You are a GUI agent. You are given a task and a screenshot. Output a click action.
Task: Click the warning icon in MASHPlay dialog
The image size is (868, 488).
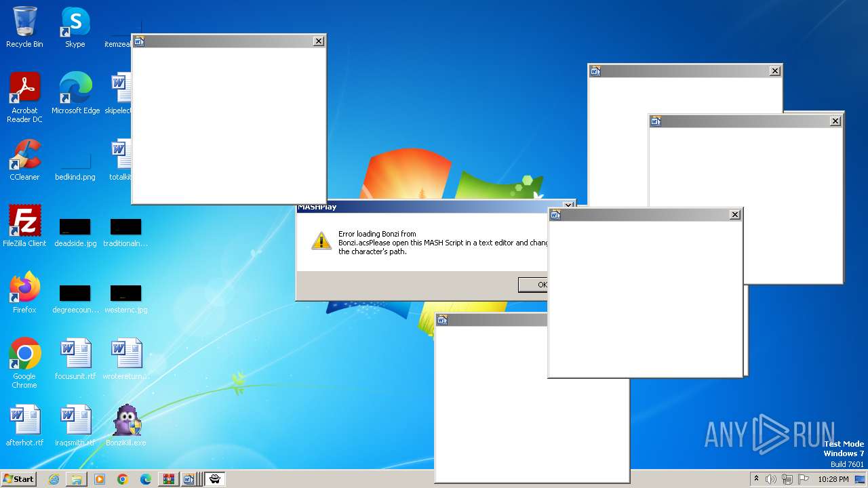[321, 241]
